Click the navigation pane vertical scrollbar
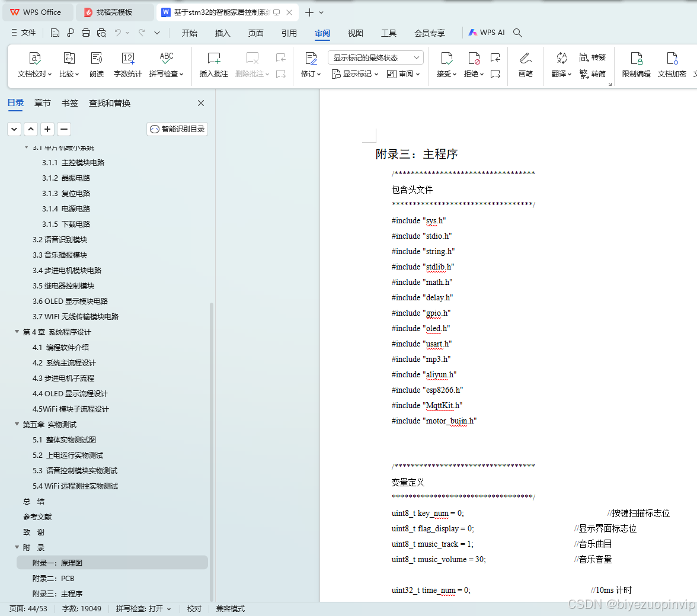The width and height of the screenshot is (697, 616). click(212, 451)
